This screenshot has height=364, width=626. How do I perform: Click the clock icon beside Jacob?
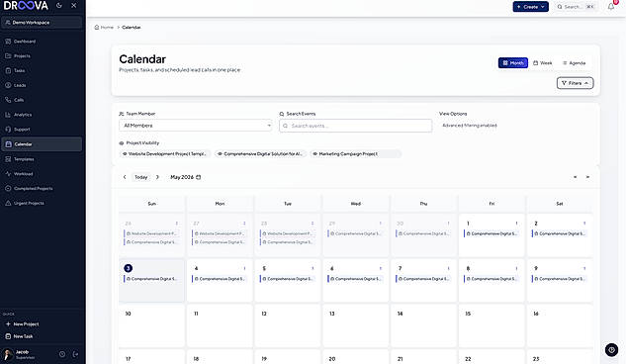[62, 354]
